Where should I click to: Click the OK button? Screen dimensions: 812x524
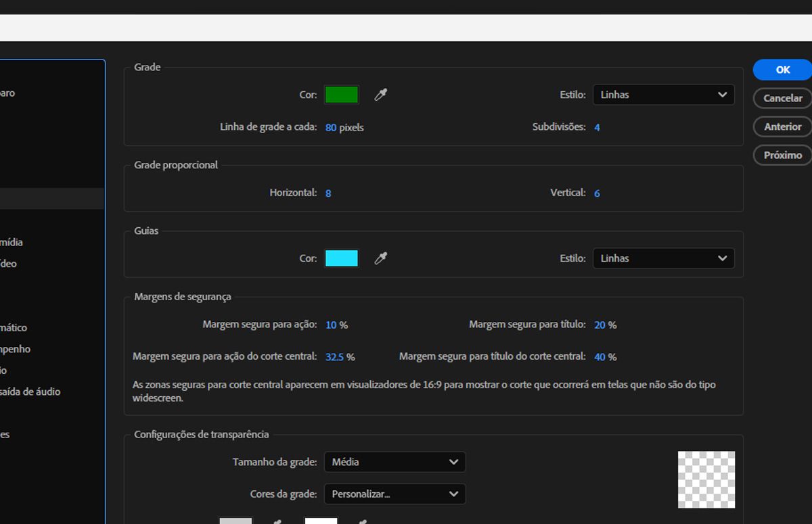tap(782, 70)
